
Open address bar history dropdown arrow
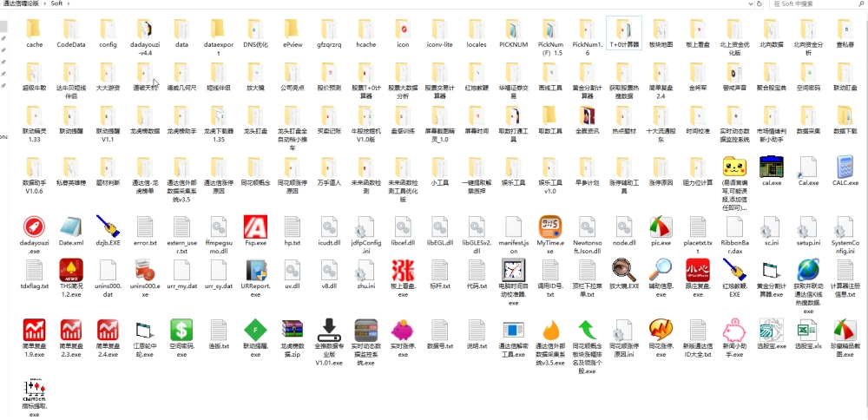click(749, 3)
